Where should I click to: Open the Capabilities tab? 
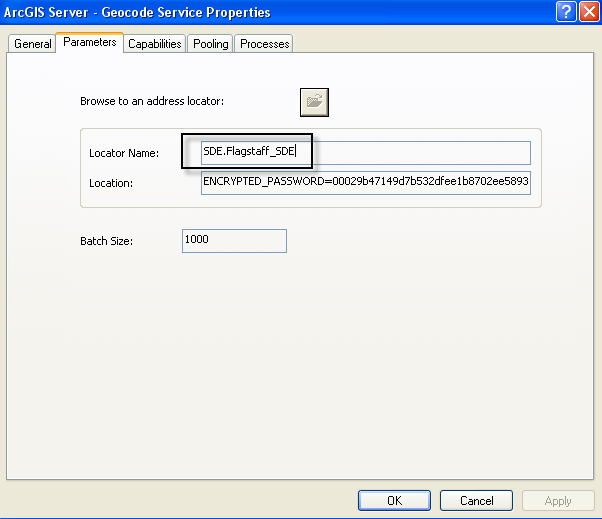pyautogui.click(x=155, y=44)
